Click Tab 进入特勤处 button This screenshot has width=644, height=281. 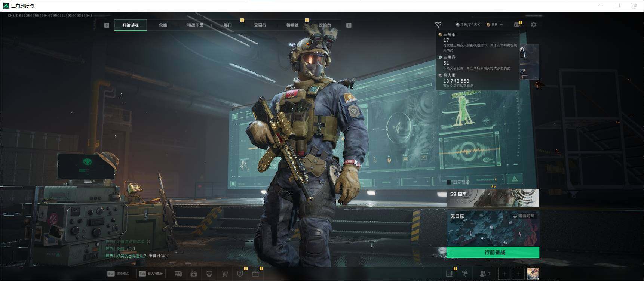[x=151, y=274]
